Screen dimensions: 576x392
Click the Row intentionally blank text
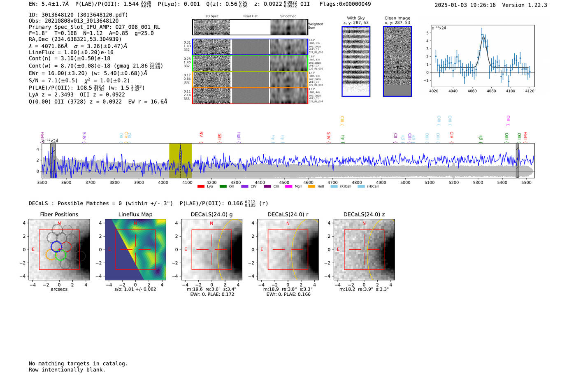(x=67, y=370)
